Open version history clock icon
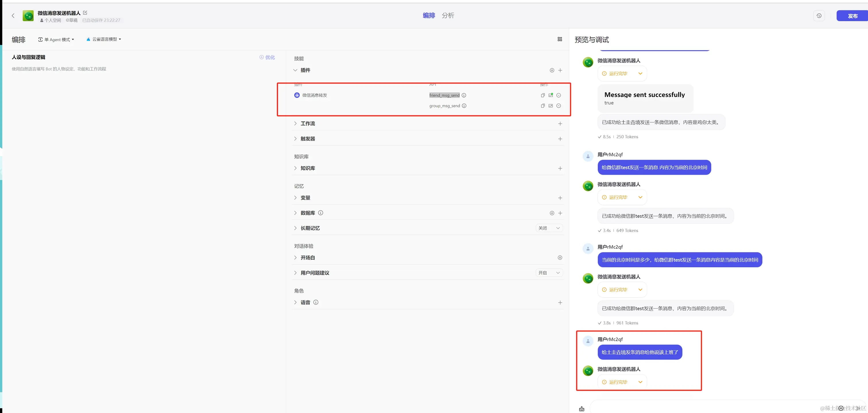 tap(819, 16)
